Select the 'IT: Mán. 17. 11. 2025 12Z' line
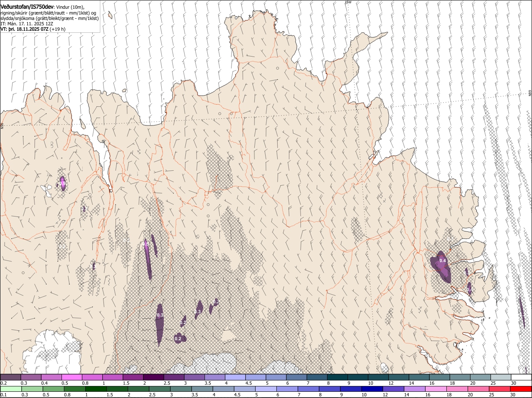This screenshot has width=532, height=398. [x=27, y=24]
